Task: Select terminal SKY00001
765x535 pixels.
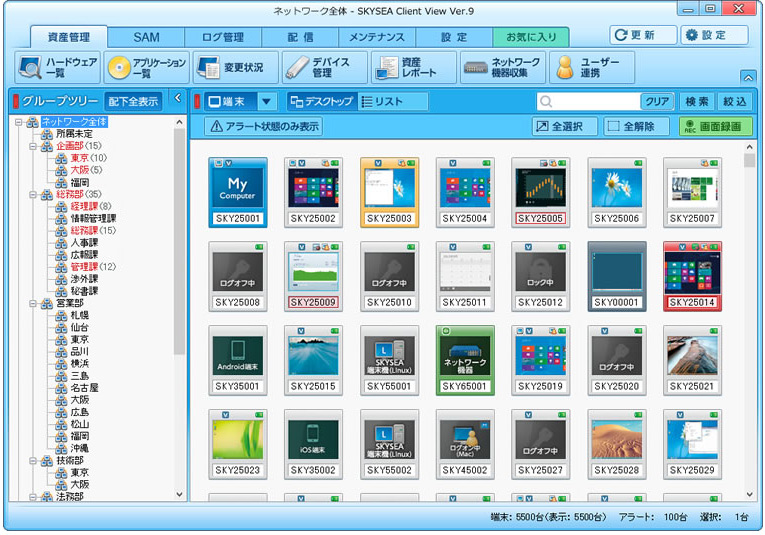Action: click(617, 276)
